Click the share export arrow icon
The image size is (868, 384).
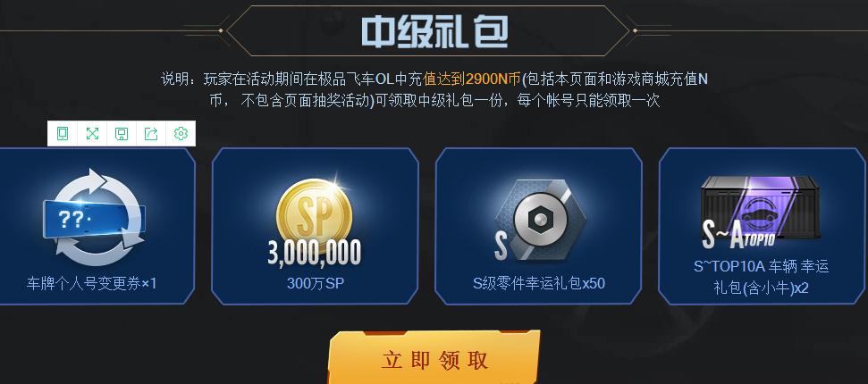click(151, 133)
